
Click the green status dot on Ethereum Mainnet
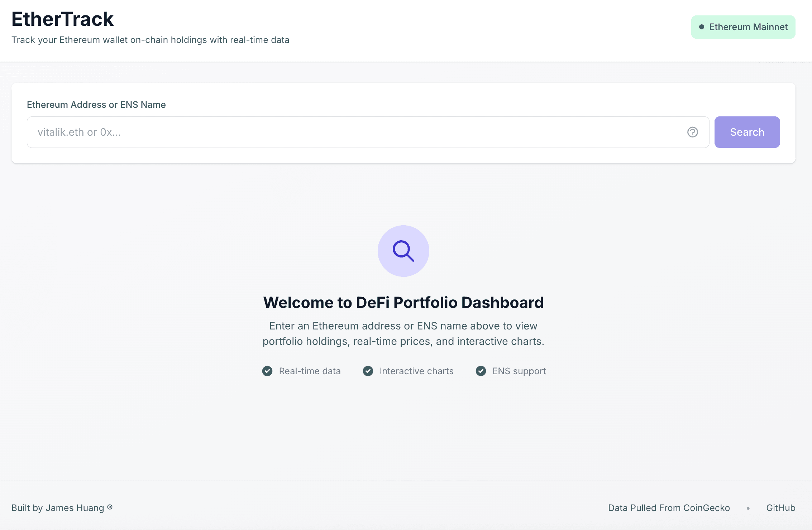pos(702,26)
